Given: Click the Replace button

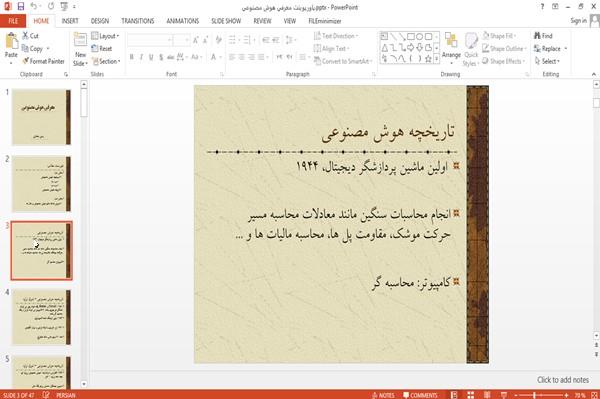Looking at the screenshot, I should 550,49.
